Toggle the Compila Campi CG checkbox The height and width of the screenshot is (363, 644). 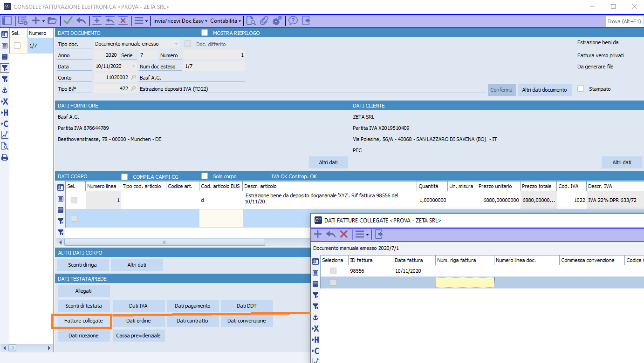(124, 176)
